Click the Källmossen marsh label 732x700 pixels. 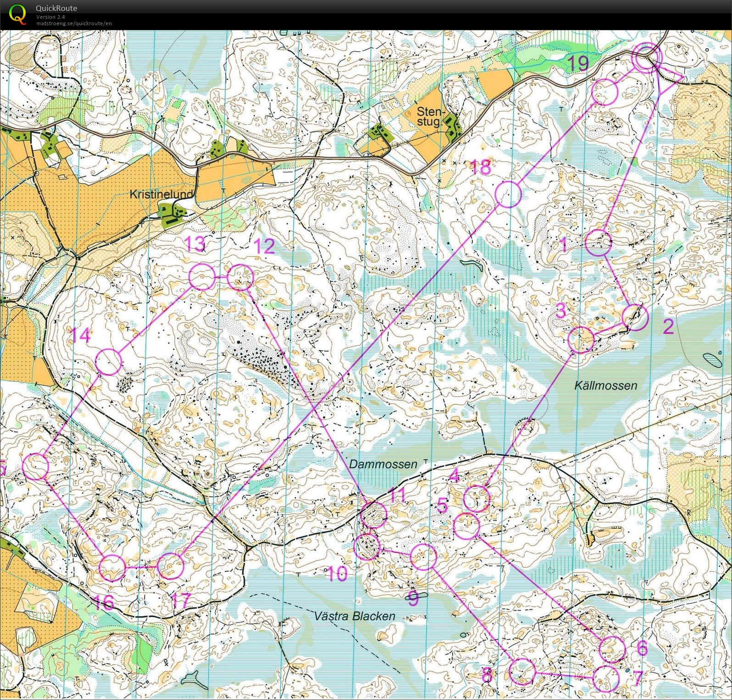(x=606, y=386)
